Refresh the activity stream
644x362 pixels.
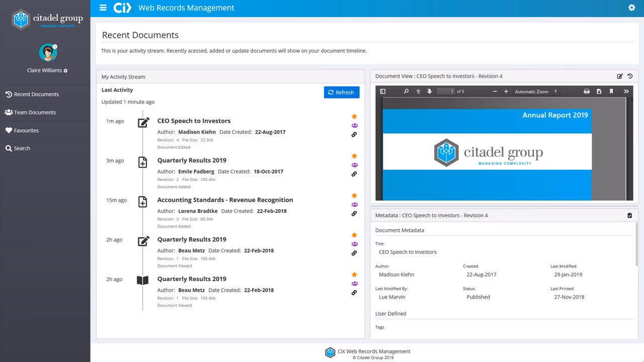tap(342, 93)
